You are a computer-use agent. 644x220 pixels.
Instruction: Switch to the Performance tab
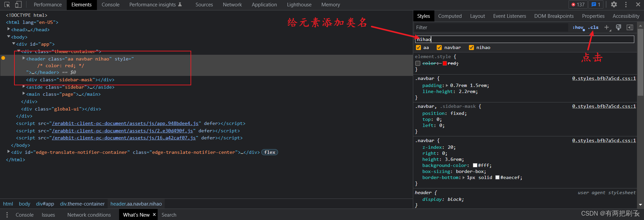[48, 5]
